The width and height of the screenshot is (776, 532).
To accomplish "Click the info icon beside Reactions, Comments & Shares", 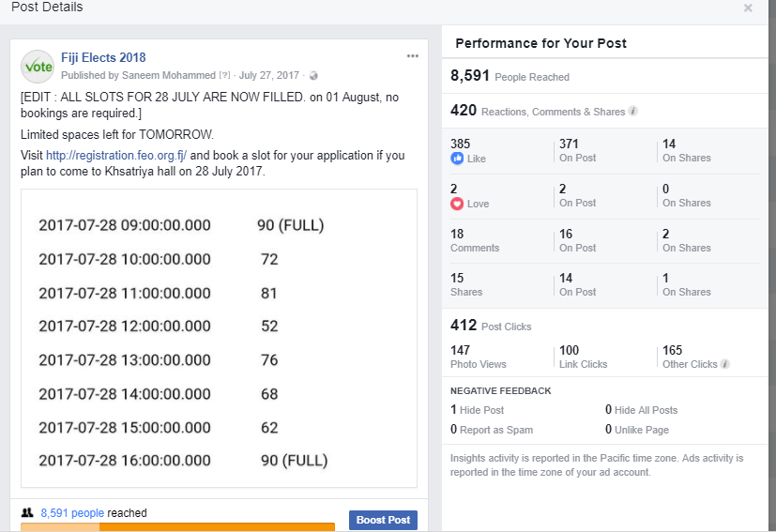I will coord(633,111).
